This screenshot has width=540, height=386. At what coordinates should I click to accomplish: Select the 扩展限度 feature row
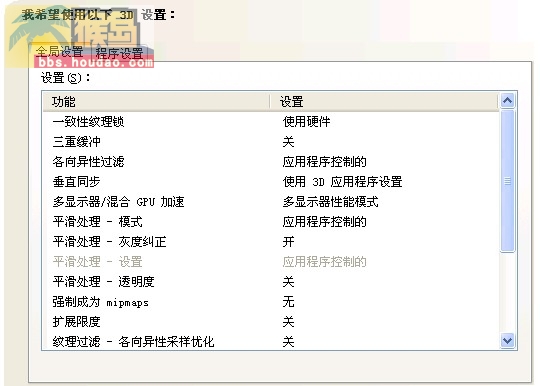pos(270,322)
